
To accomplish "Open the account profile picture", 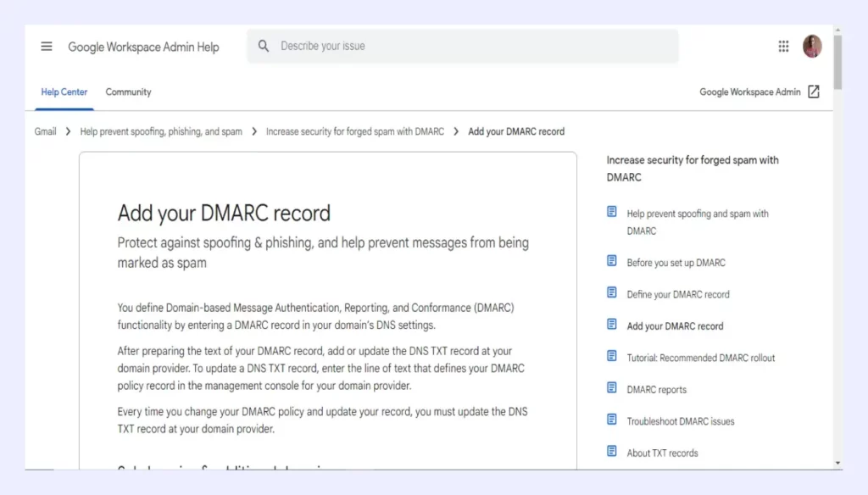I will click(812, 46).
